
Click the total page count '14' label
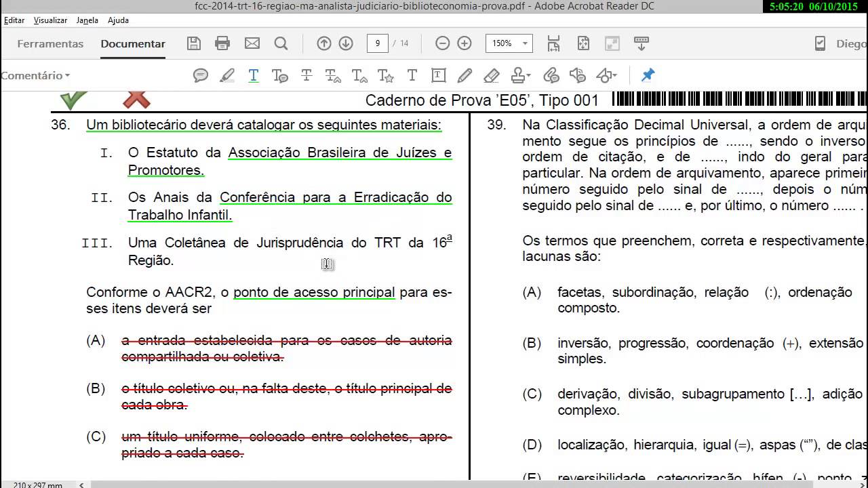pos(404,43)
